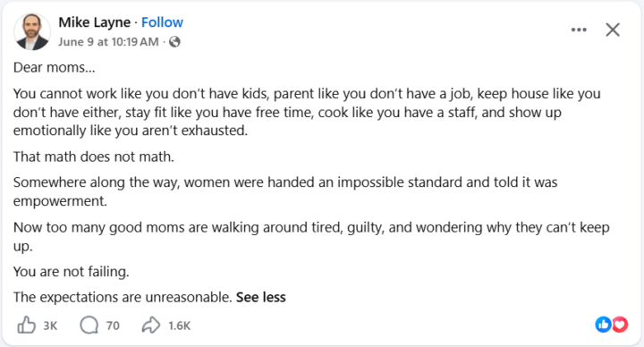
Task: Open the June 9 at 10:19 AM timestamp
Action: (108, 42)
